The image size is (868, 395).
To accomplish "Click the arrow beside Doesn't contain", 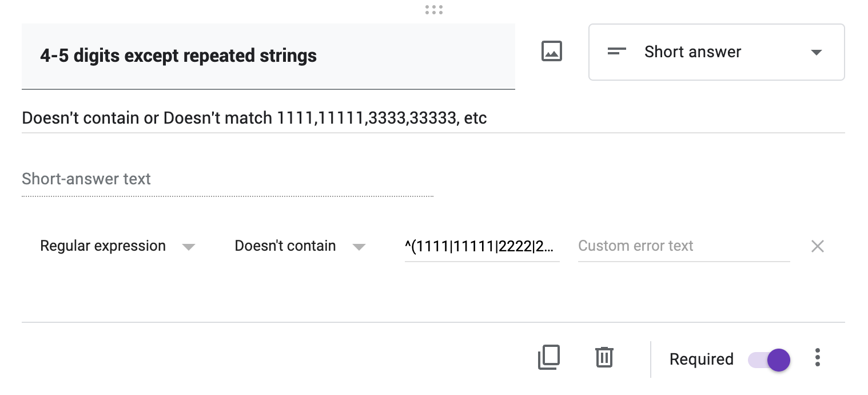I will (x=359, y=247).
